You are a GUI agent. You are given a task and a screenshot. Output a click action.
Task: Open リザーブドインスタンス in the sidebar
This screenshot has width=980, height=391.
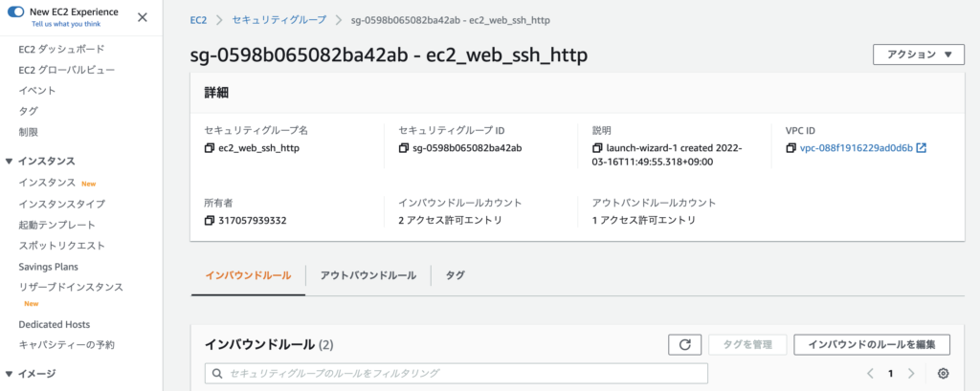point(71,288)
